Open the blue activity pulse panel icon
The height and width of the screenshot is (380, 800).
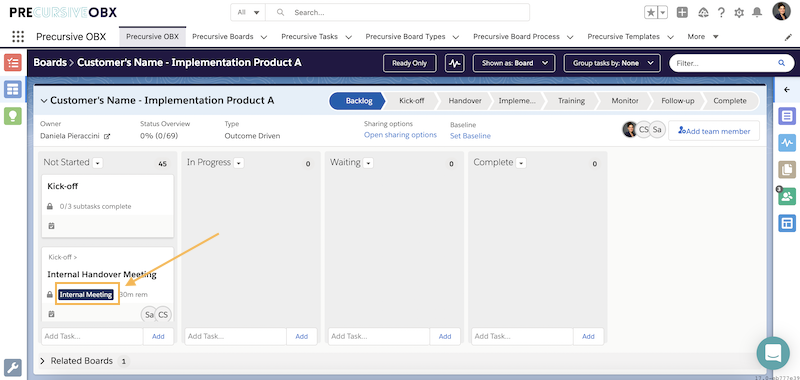tap(787, 142)
